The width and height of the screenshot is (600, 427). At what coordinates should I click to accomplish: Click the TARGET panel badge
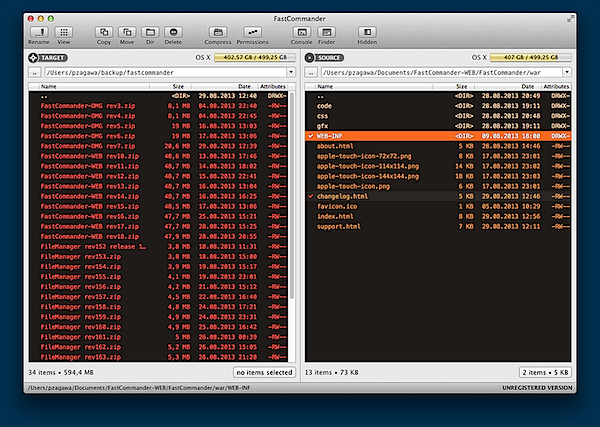pos(48,58)
